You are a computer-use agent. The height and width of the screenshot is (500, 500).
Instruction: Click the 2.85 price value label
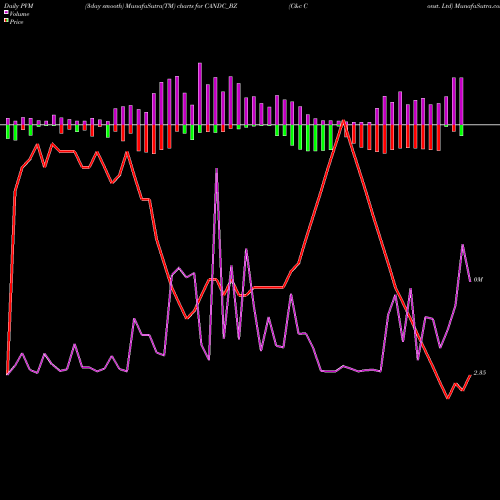[480, 373]
